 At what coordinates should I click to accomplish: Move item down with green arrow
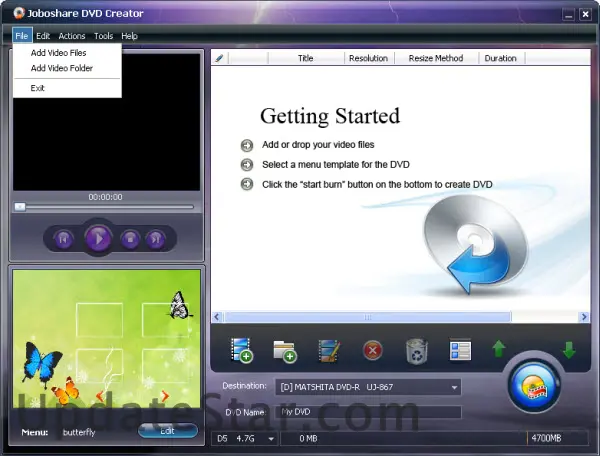(569, 350)
